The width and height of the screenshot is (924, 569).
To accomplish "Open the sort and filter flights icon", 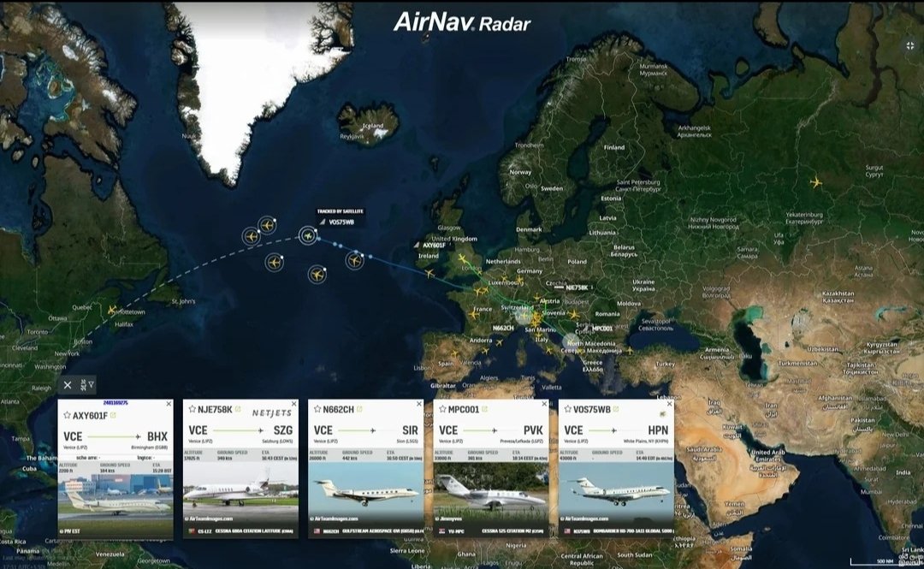I will (86, 385).
